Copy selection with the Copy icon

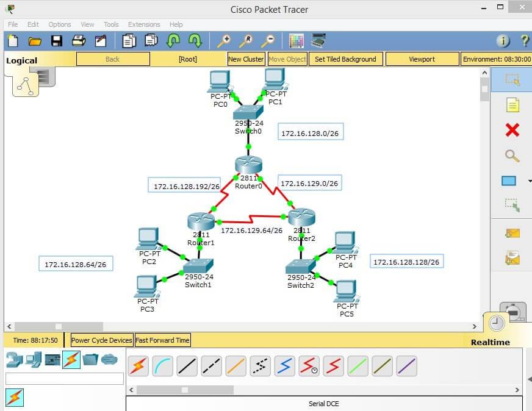[129, 41]
